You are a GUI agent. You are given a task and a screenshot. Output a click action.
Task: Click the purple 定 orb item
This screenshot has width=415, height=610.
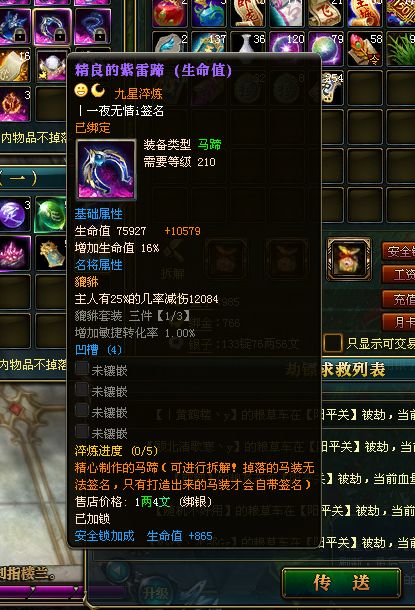(x=15, y=215)
